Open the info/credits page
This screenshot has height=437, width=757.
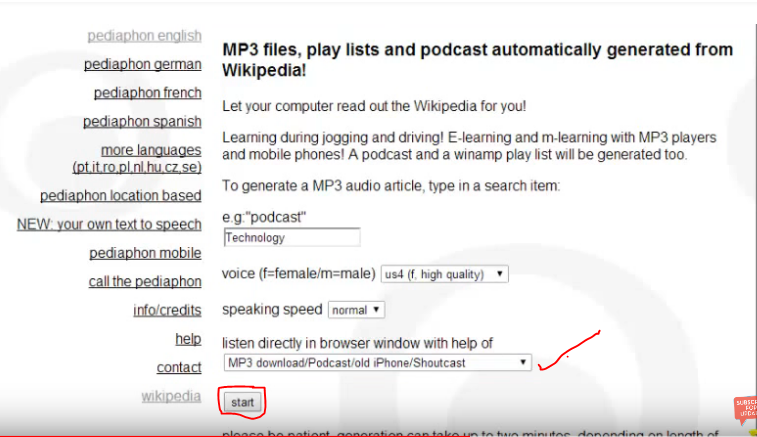167,310
